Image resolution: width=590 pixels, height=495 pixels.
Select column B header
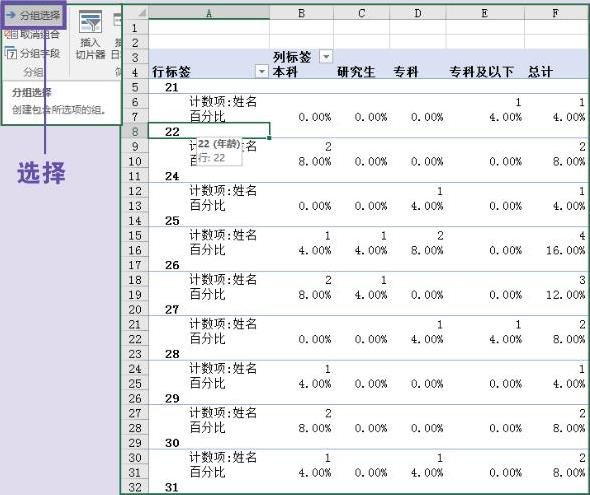coord(301,13)
